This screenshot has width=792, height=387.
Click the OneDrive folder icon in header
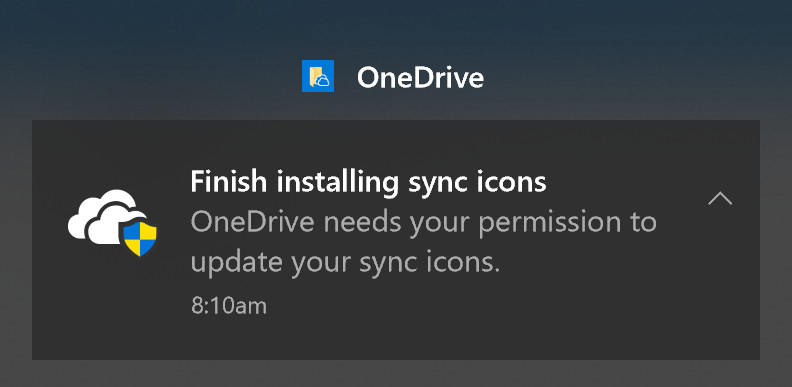tap(318, 76)
